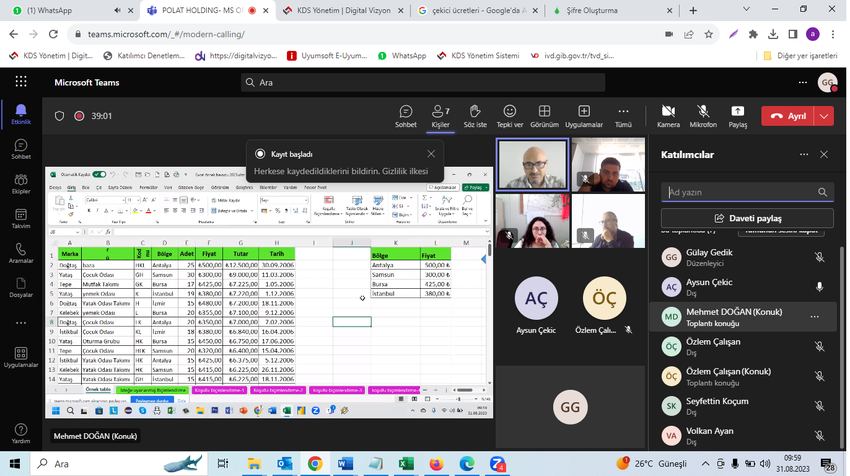Image resolution: width=850 pixels, height=476 pixels.
Task: Open the Sohbet chat button in meeting toolbar
Action: point(405,116)
